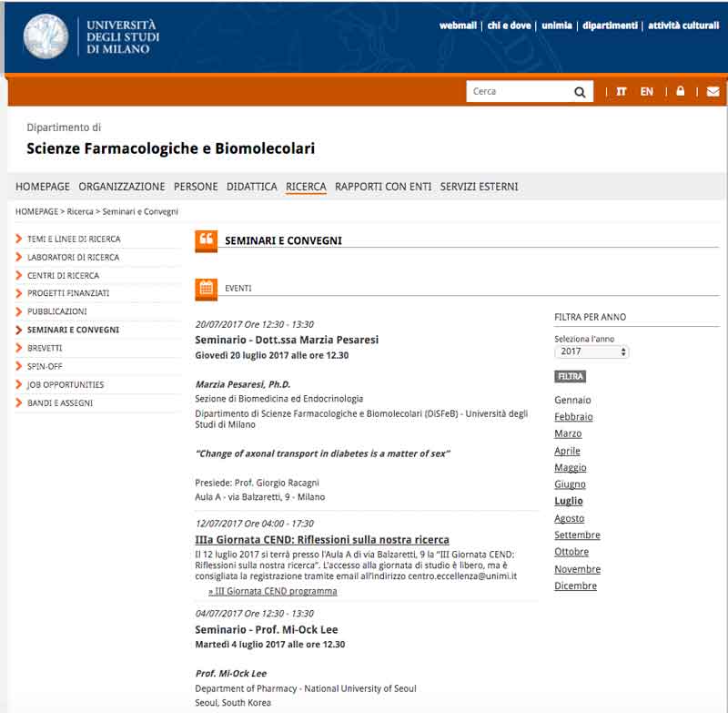Click the envelope mail icon
This screenshot has height=713, width=728.
pyautogui.click(x=713, y=92)
